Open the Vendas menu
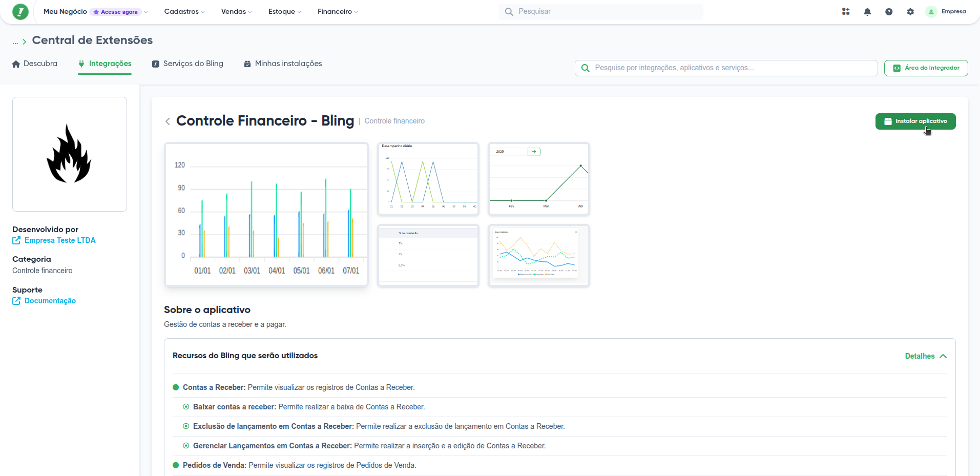The height and width of the screenshot is (476, 980). pos(237,11)
